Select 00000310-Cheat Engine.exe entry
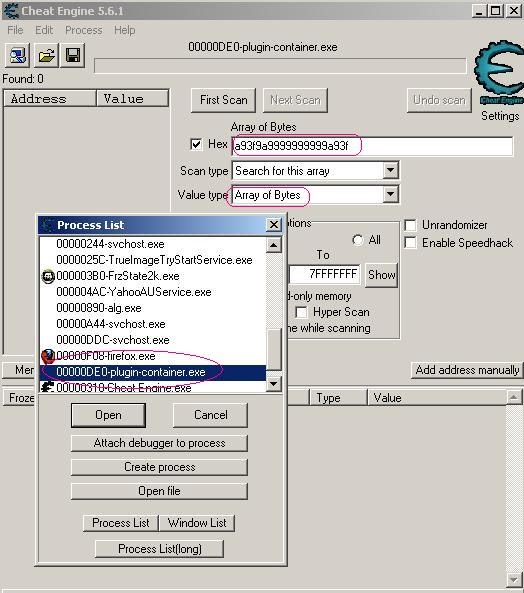524x593 pixels. coord(152,387)
